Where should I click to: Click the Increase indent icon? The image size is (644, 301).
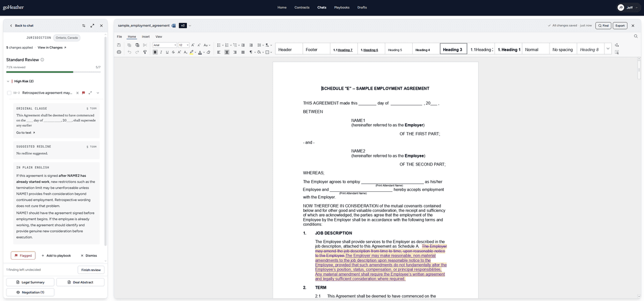coord(251,45)
